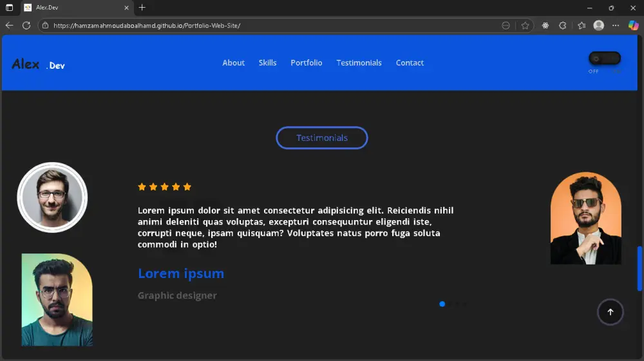Minimize the browser window
Viewport: 644px width, 361px height.
[589, 8]
